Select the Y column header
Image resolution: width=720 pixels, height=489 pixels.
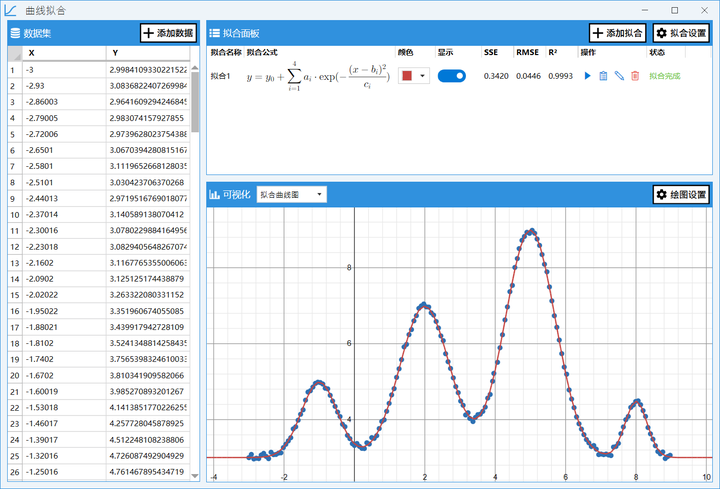coord(148,53)
